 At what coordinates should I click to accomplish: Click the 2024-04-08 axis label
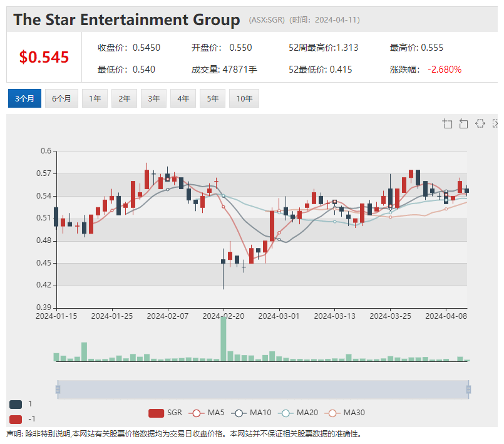[x=446, y=316]
